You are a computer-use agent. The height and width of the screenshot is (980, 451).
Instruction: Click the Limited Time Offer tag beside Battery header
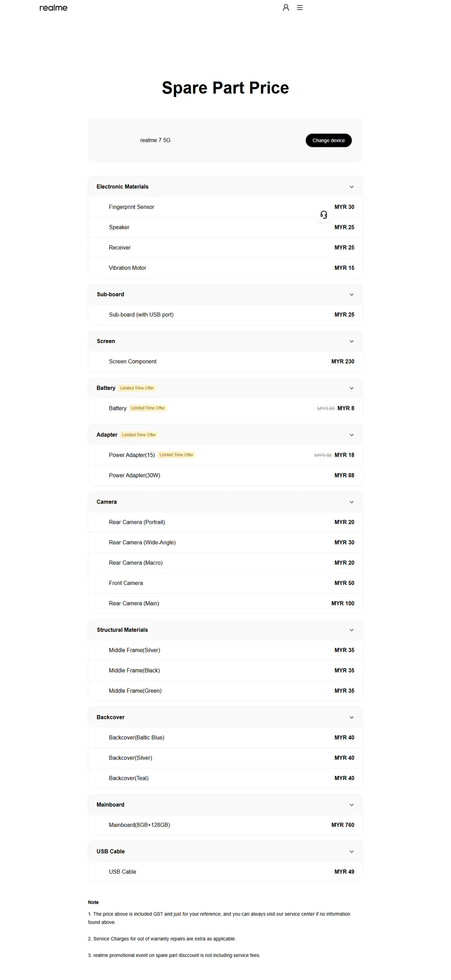[x=137, y=388]
